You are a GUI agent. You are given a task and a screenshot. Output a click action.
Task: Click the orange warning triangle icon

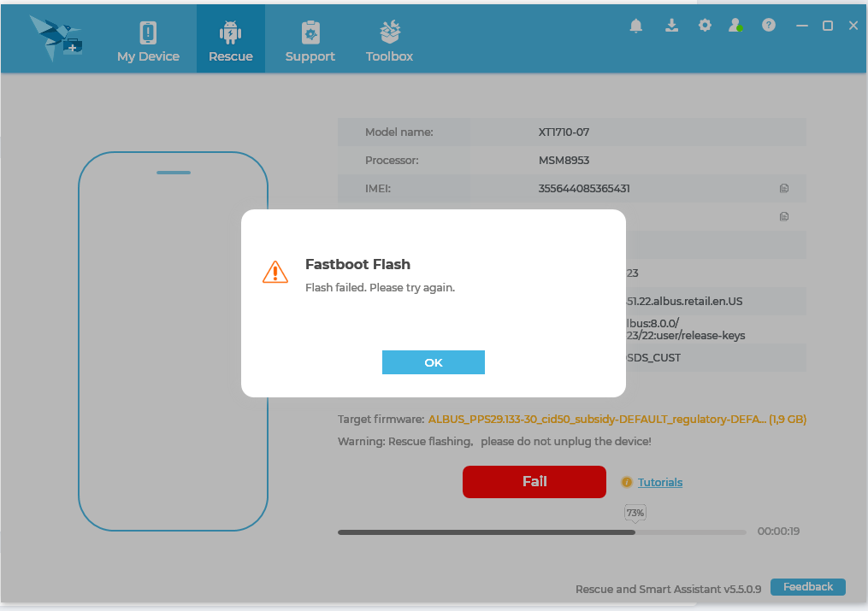click(275, 272)
